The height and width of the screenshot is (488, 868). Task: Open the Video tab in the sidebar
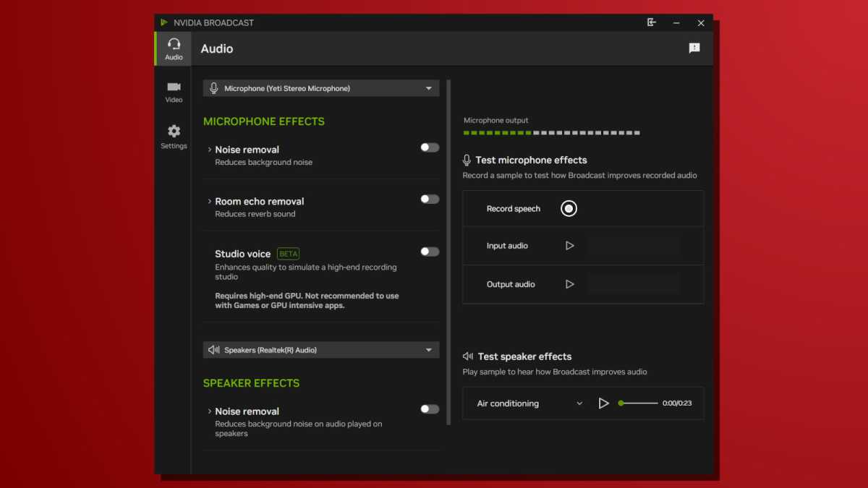174,91
